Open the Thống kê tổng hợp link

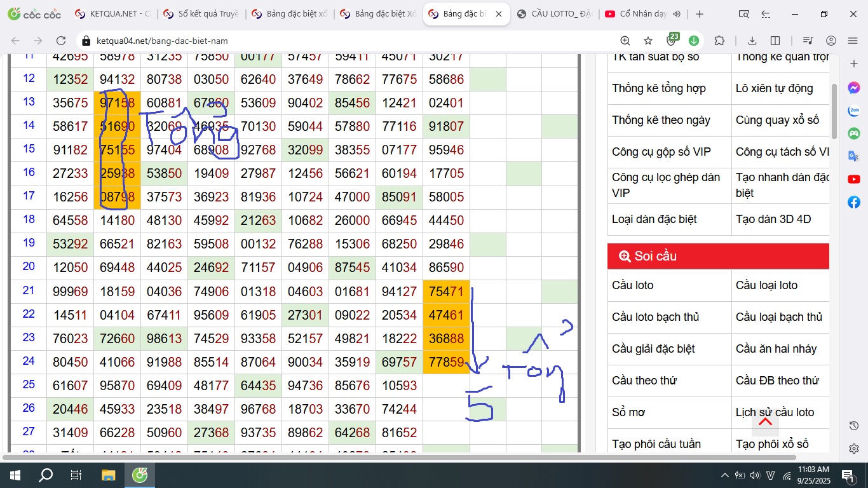click(658, 88)
